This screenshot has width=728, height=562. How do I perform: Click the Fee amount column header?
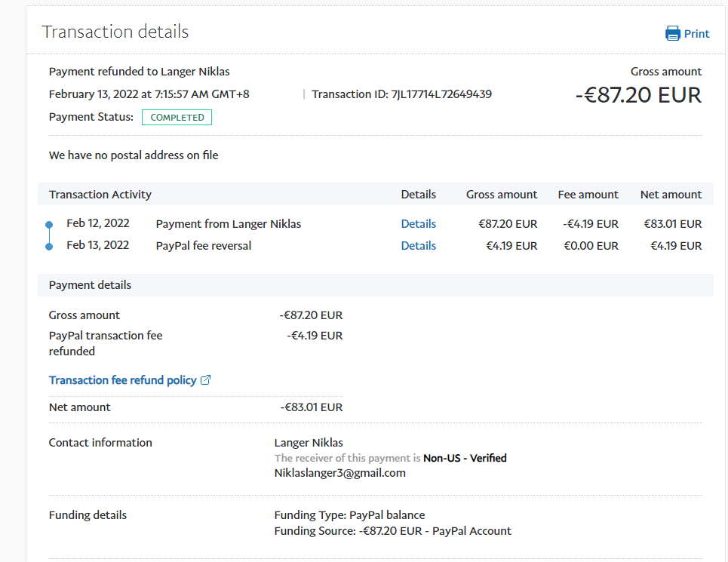(x=588, y=195)
